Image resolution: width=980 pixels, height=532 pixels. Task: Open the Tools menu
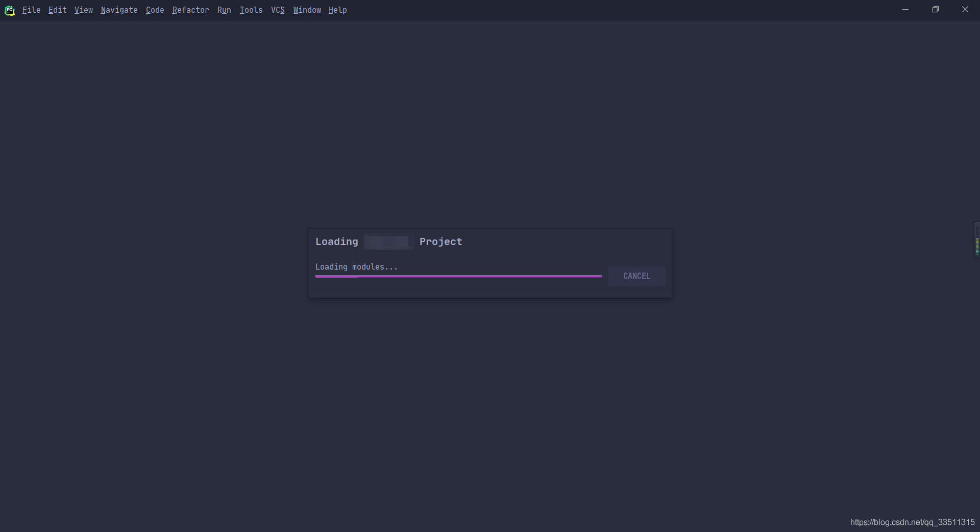pos(251,10)
